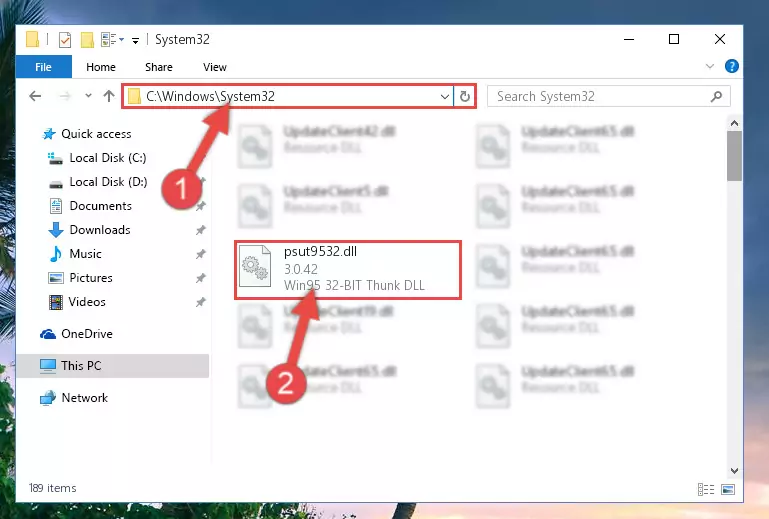Refresh the System32 folder view
Image resolution: width=769 pixels, height=519 pixels.
(464, 96)
